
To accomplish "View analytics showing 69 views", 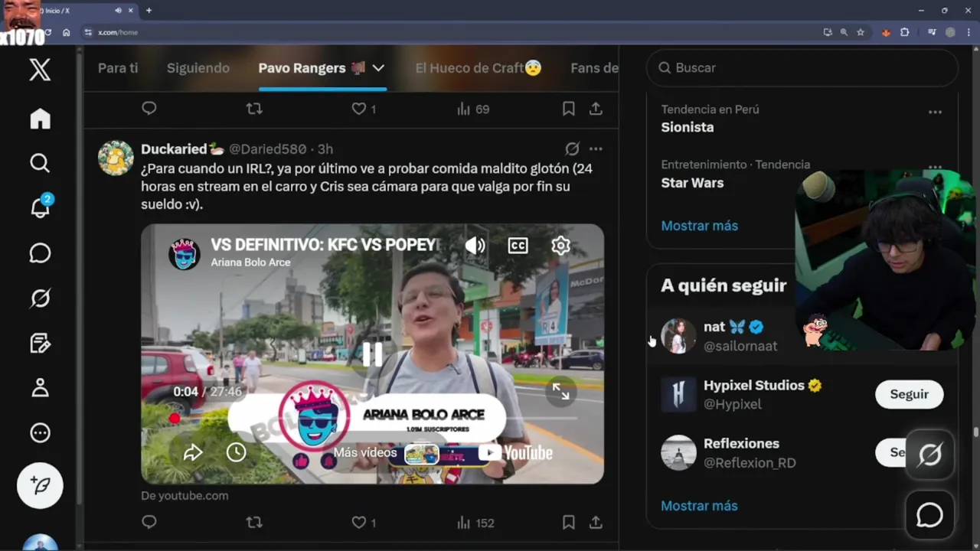I will point(473,109).
